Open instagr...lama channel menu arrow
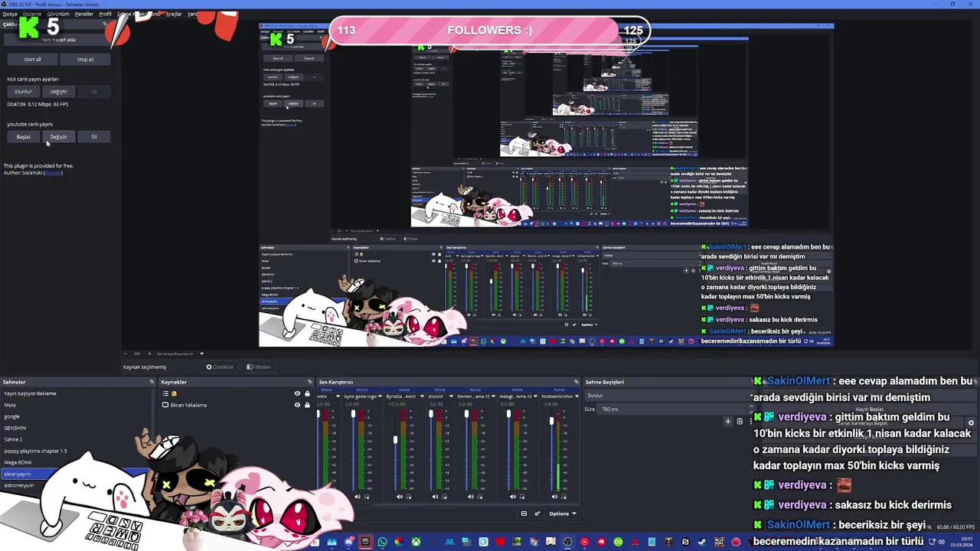The height and width of the screenshot is (551, 980). coord(535,396)
